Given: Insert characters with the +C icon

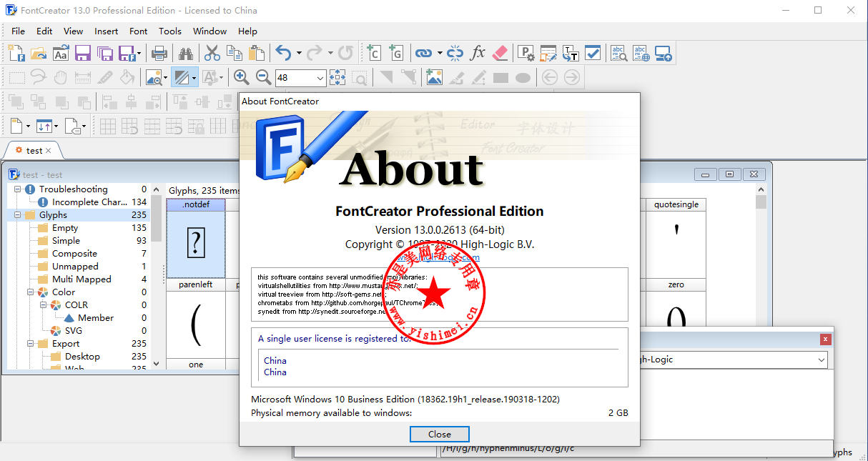Looking at the screenshot, I should [374, 53].
